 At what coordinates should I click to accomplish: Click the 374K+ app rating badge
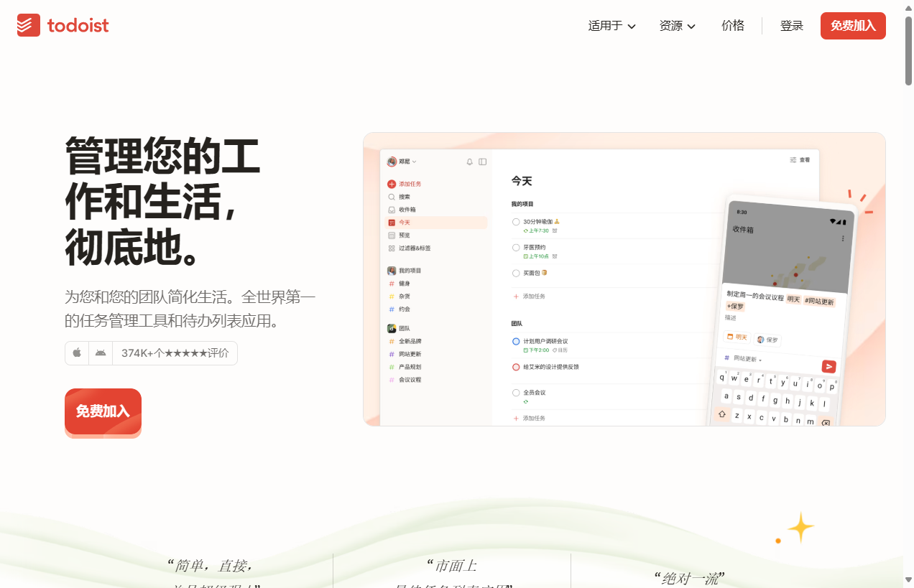[175, 353]
